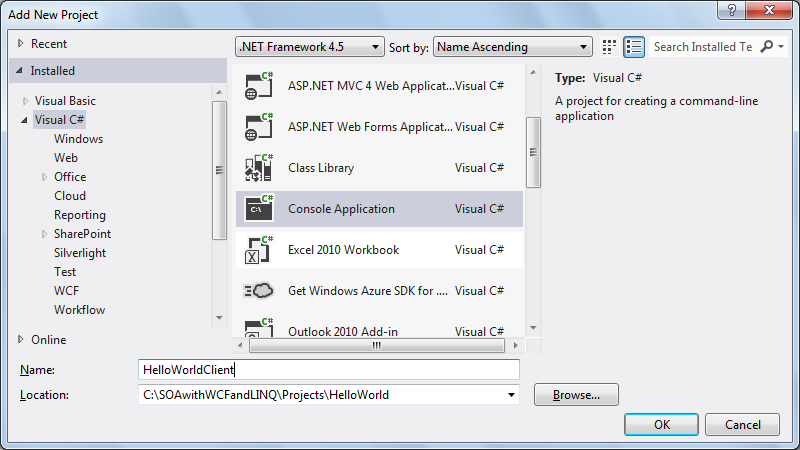
Task: Select the Cloud category
Action: [70, 196]
